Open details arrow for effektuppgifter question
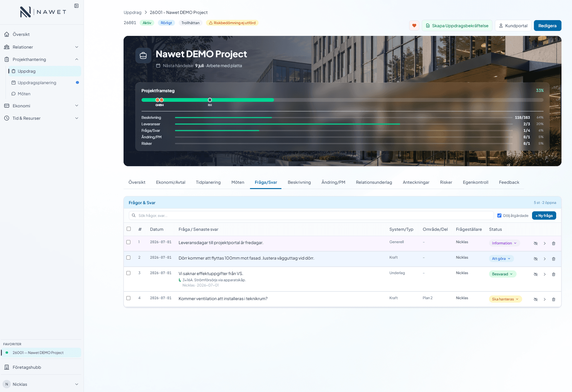Image resolution: width=572 pixels, height=392 pixels. click(x=545, y=274)
